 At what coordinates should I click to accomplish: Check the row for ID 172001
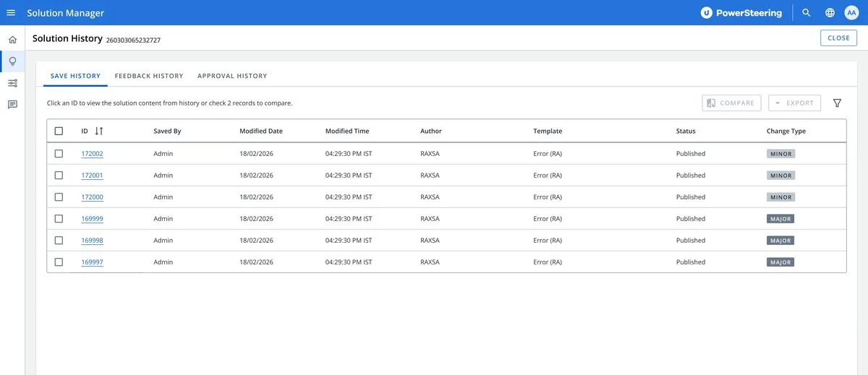pos(59,176)
